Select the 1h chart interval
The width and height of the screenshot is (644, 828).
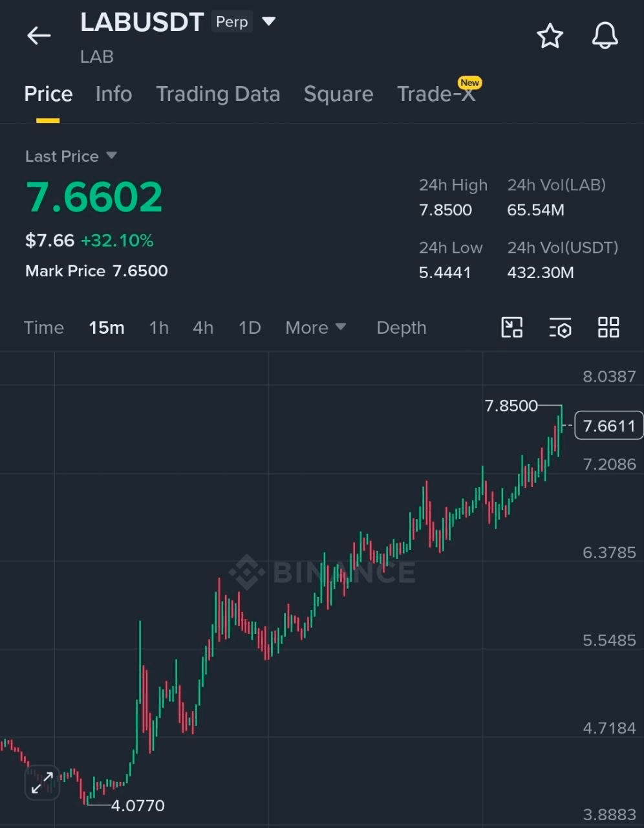(x=159, y=327)
